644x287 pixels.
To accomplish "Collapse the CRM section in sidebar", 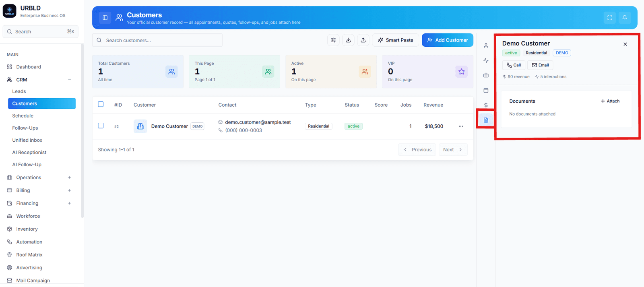I will [x=69, y=80].
